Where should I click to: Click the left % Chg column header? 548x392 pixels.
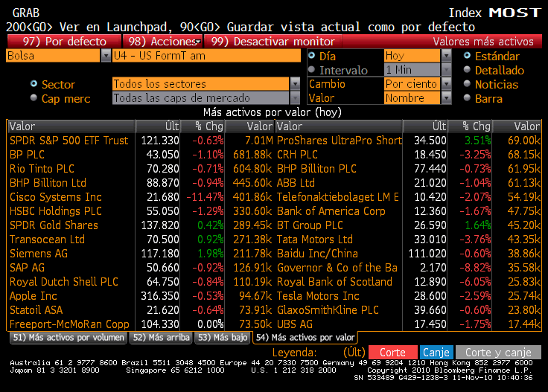[203, 126]
